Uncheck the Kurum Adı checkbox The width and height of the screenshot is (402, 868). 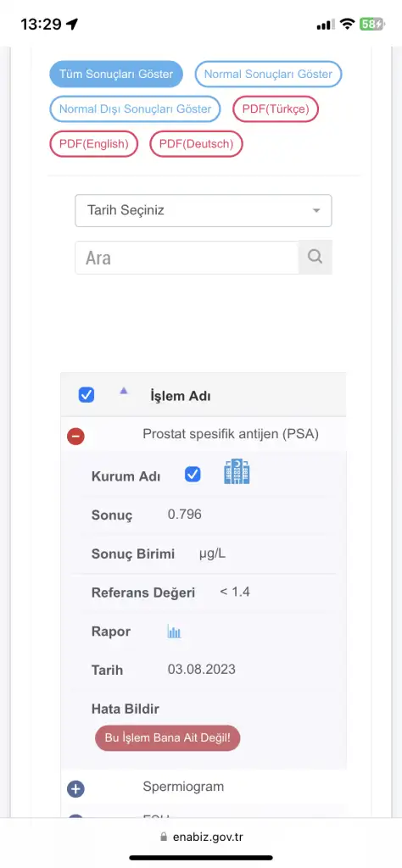[x=193, y=475]
